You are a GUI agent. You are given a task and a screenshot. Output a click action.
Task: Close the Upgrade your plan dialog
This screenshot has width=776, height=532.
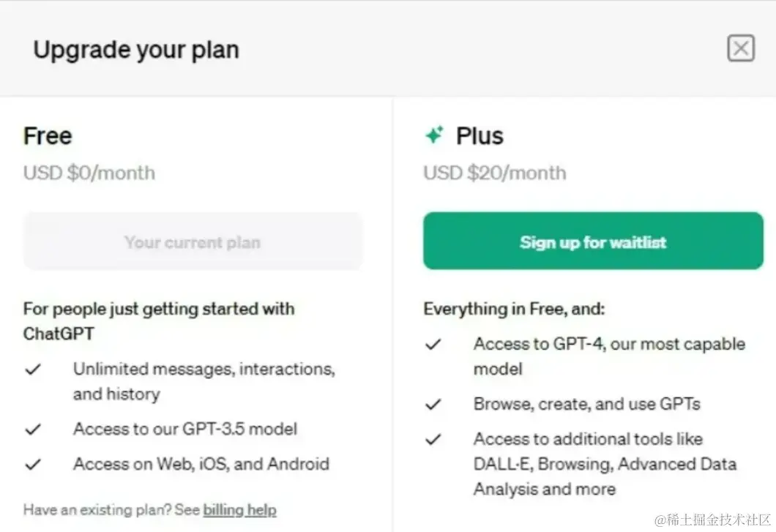click(741, 48)
